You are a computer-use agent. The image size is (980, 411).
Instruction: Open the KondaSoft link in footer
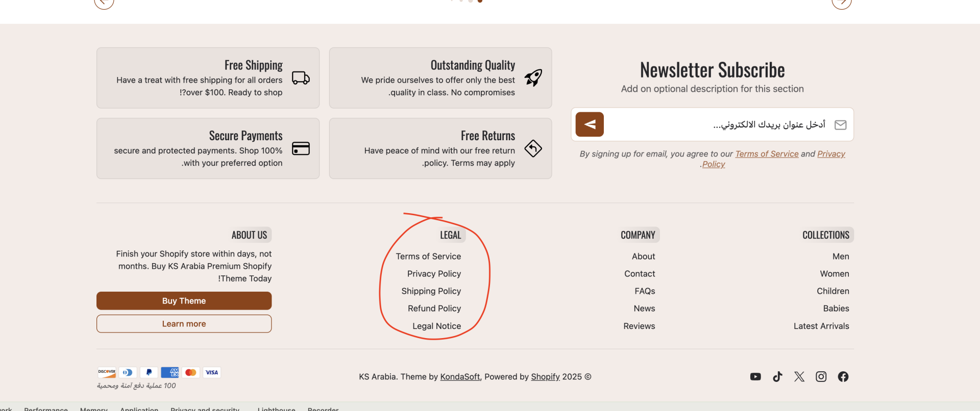460,377
